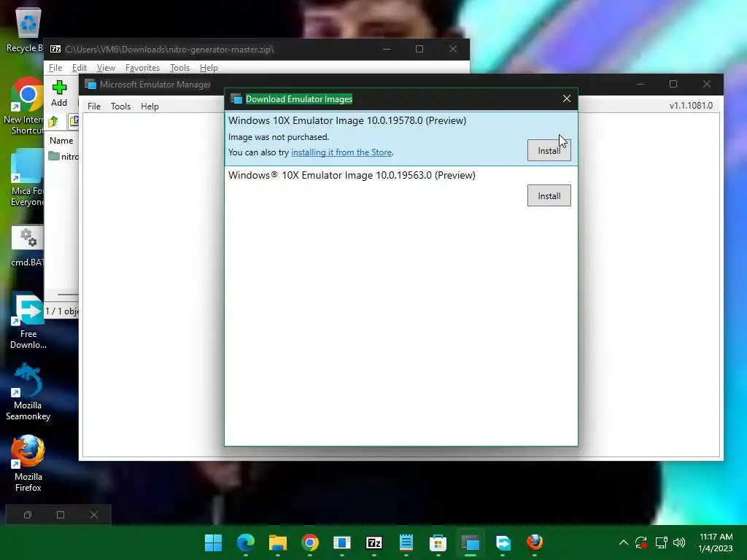Screen dimensions: 747x560
Task: Maximize the Microsoft Emulator Manager window
Action: [673, 85]
